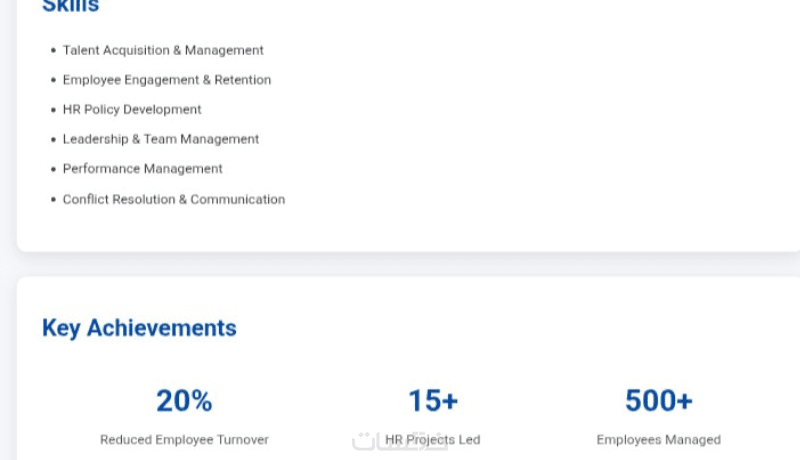Screen dimensions: 800x460
Task: Select the Talent Acquisition & Management skill
Action: click(163, 50)
